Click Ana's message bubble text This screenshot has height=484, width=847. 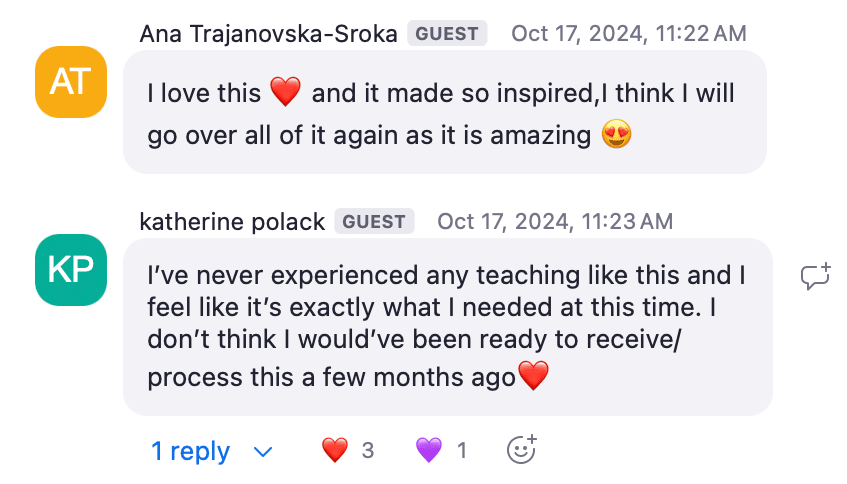click(x=440, y=114)
